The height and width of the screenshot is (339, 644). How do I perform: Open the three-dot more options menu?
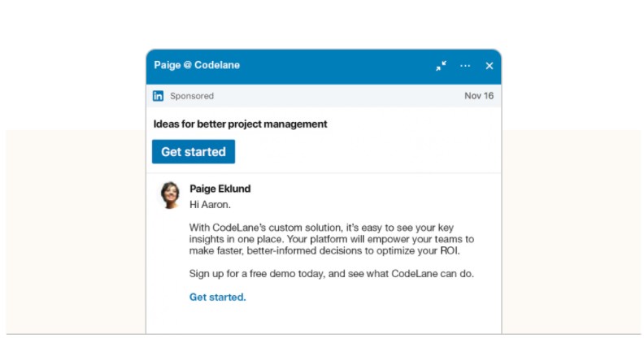coord(465,66)
